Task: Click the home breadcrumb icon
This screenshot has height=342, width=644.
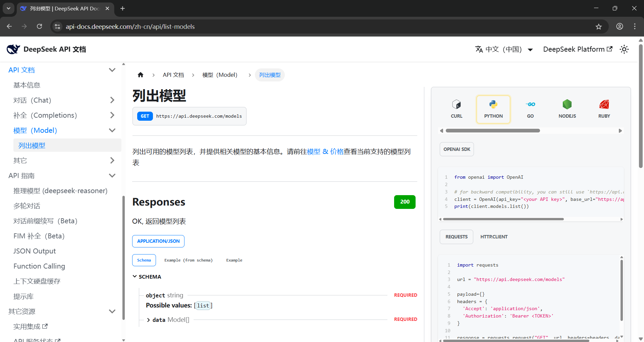Action: point(141,75)
